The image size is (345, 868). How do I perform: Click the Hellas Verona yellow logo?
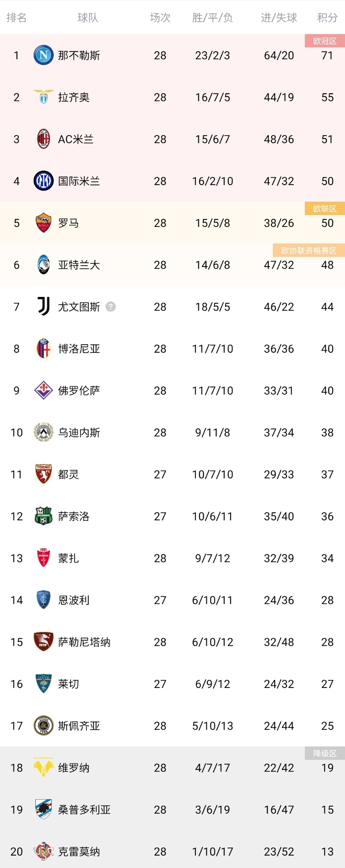coord(43,768)
